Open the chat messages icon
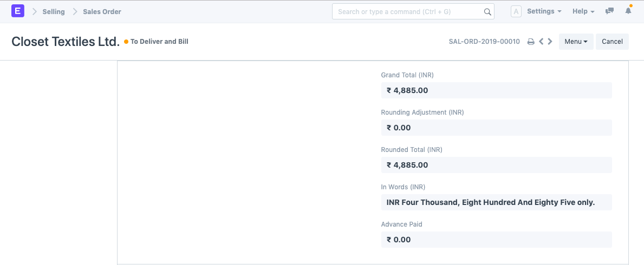 610,11
